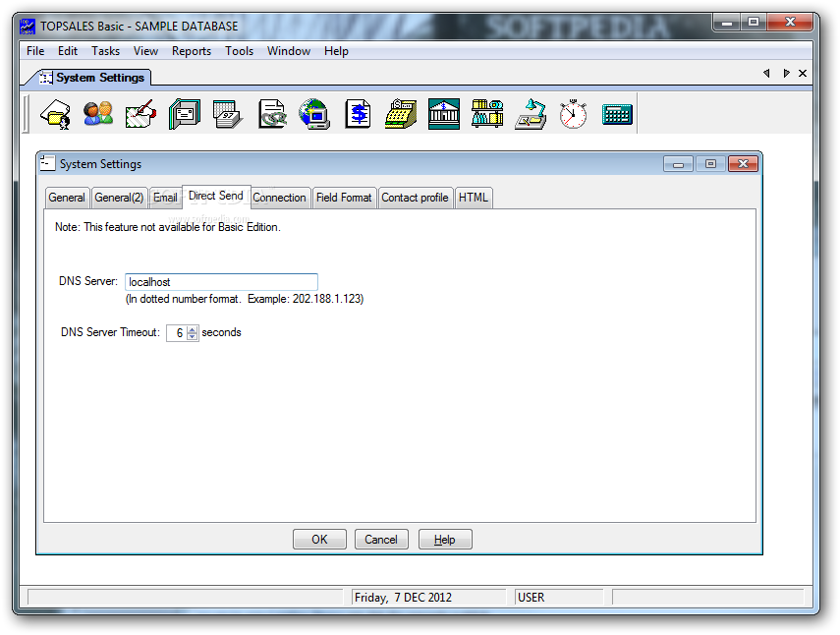This screenshot has width=840, height=635.
Task: Open the Tasks menu
Action: point(105,51)
